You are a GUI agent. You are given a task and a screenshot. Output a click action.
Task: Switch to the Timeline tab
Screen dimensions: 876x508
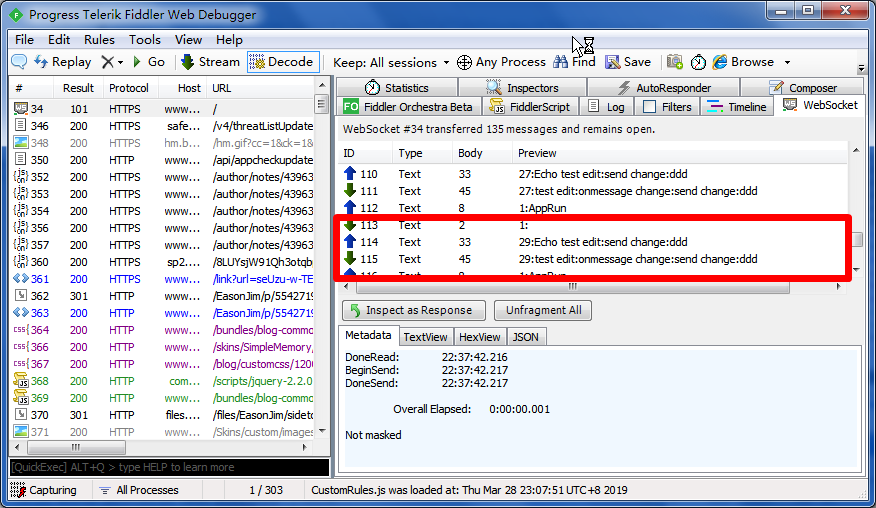tap(736, 107)
